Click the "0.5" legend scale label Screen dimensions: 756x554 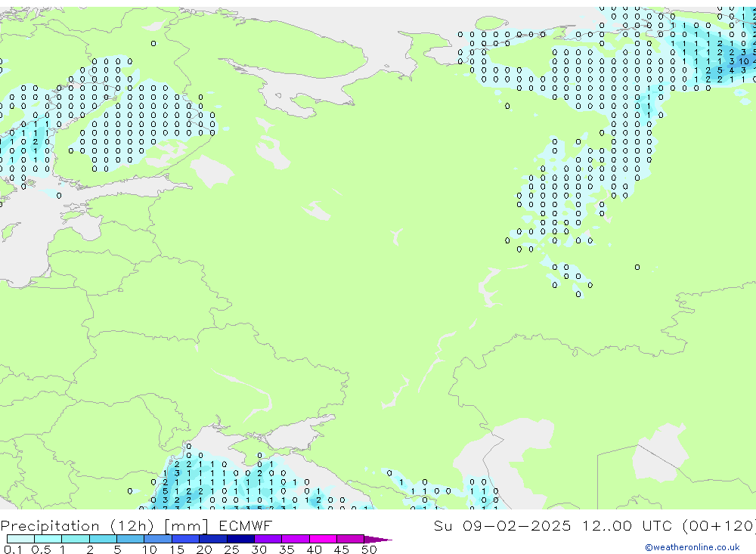(41, 549)
